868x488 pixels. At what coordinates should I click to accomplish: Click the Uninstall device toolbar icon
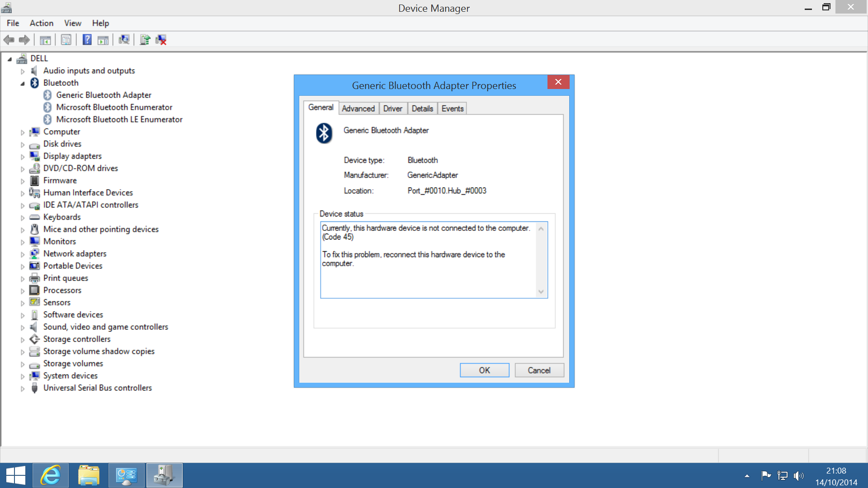[161, 40]
